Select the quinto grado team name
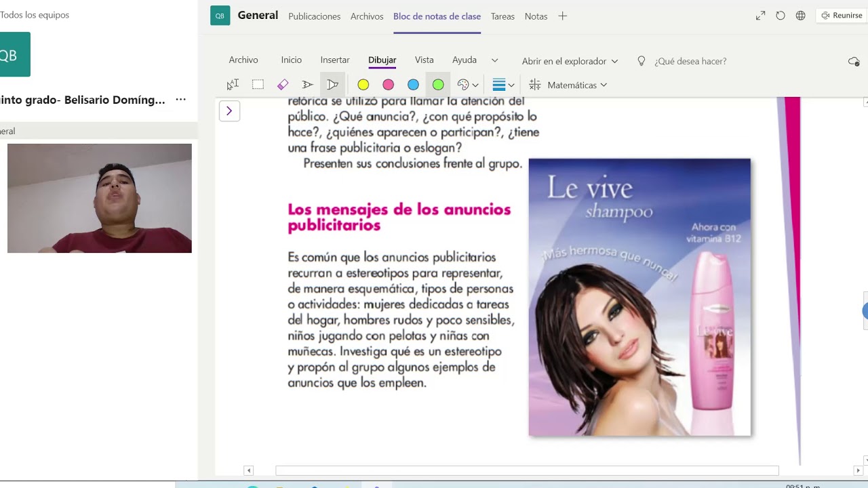 83,100
